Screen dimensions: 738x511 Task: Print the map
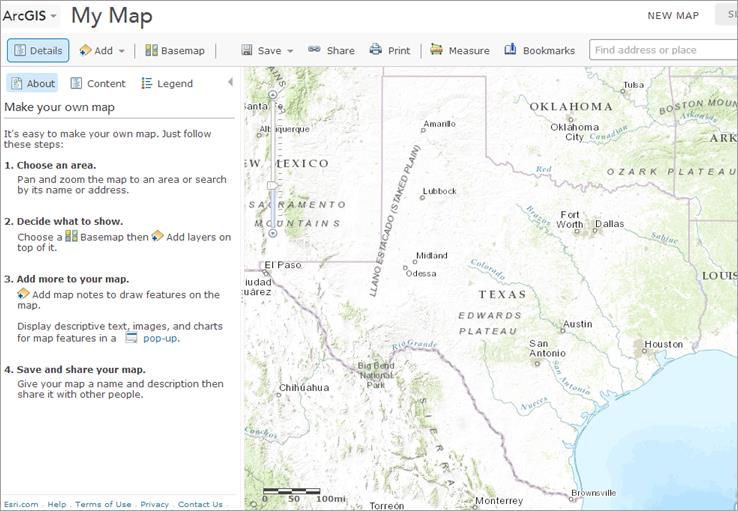(390, 50)
